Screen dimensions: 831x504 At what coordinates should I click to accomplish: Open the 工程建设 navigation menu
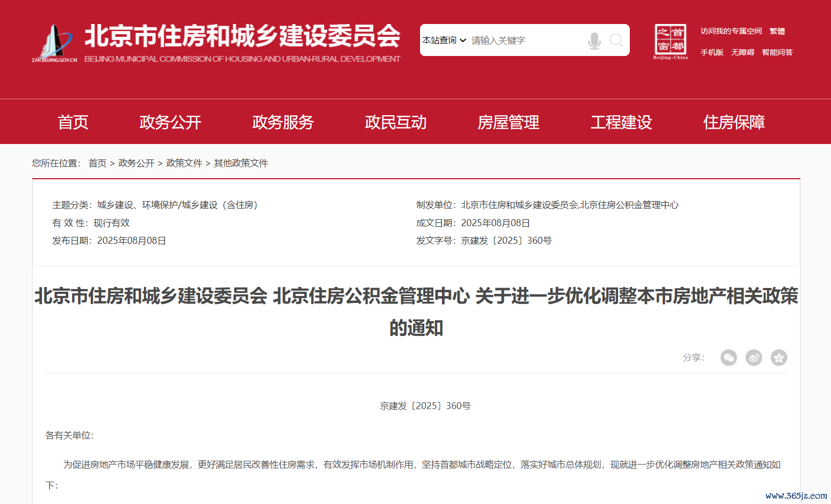point(621,122)
